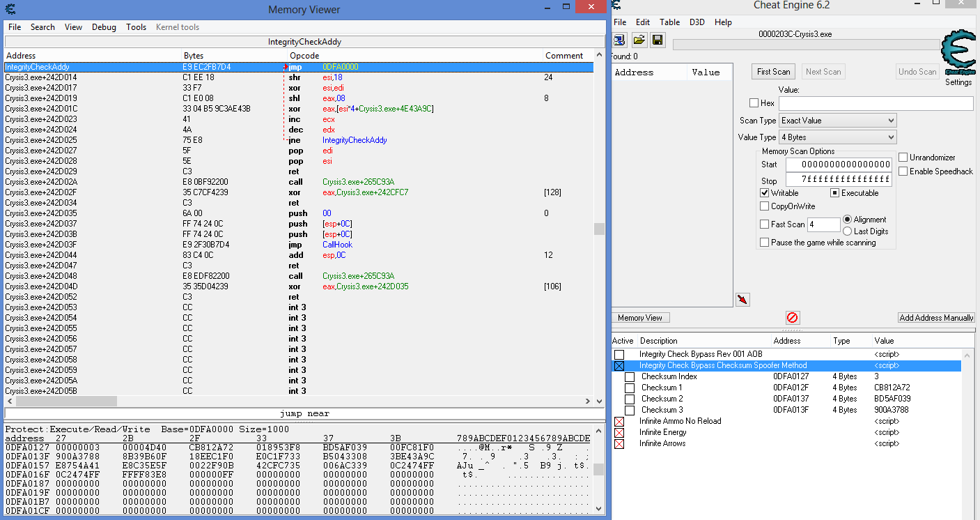The width and height of the screenshot is (980, 520).
Task: Click the floppy disk save icon in Cheat Engine
Action: click(658, 40)
